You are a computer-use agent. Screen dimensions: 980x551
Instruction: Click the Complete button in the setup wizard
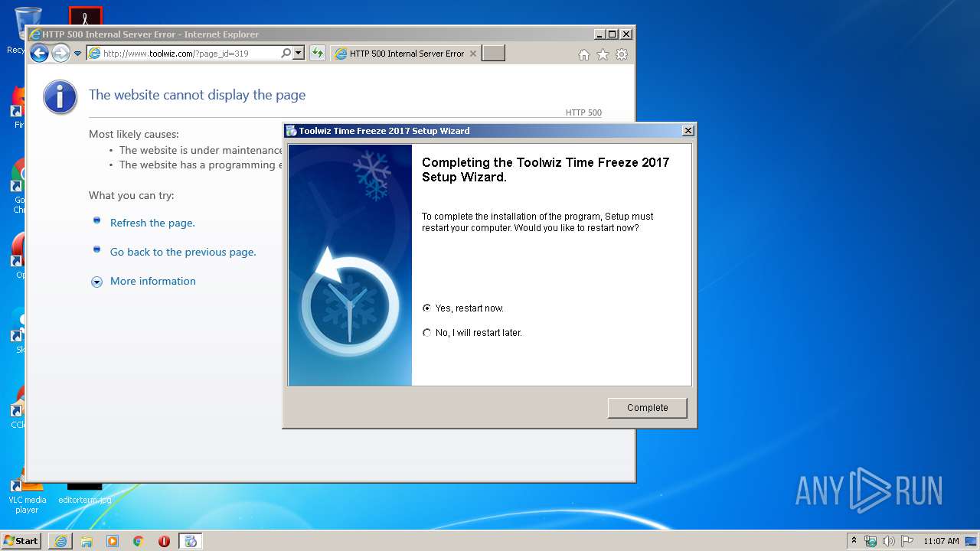[647, 408]
